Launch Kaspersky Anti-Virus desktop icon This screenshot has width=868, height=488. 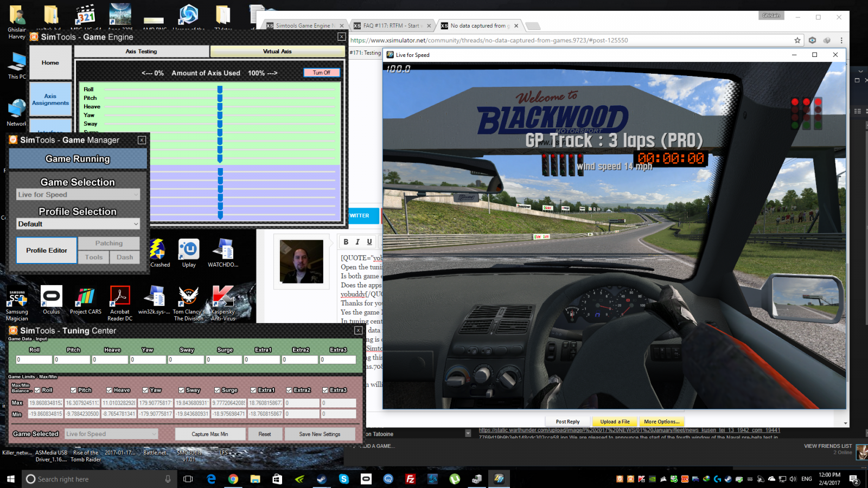point(223,303)
